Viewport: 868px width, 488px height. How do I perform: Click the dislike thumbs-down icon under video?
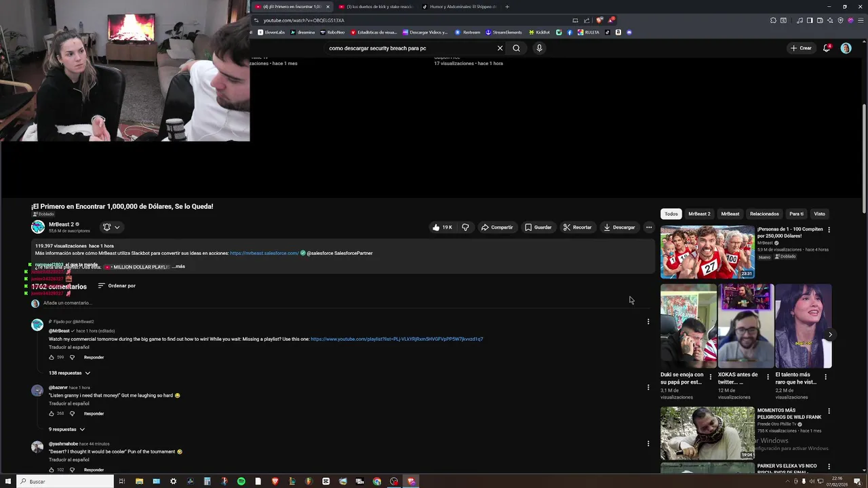[465, 228]
